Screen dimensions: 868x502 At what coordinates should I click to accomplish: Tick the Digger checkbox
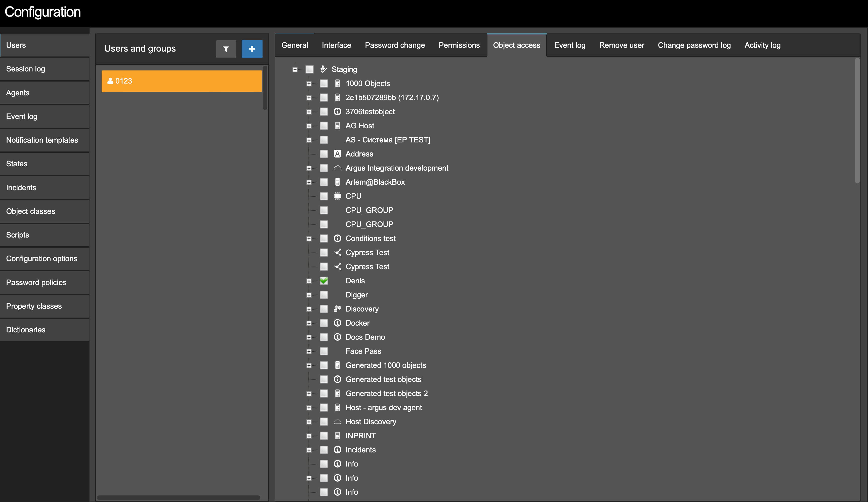tap(324, 295)
